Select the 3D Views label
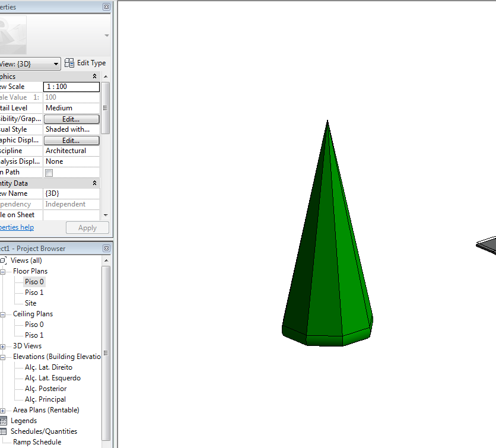The height and width of the screenshot is (448, 496). click(27, 346)
